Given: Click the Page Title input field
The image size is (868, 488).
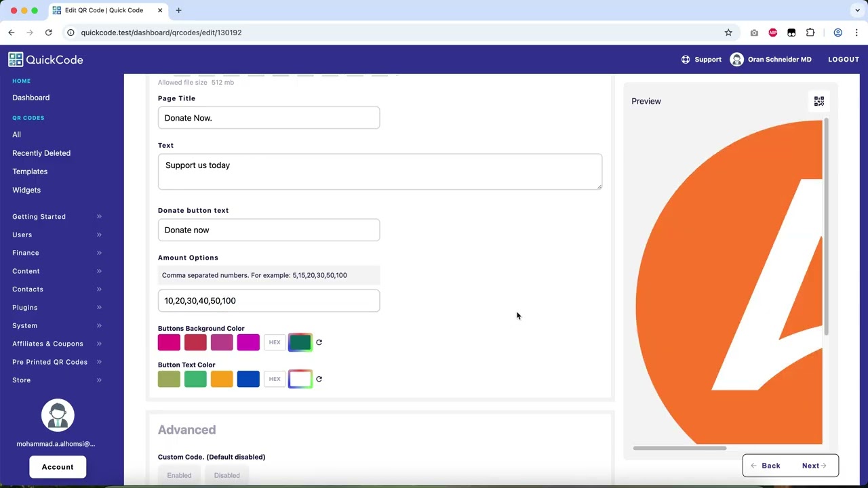Looking at the screenshot, I should [x=269, y=118].
